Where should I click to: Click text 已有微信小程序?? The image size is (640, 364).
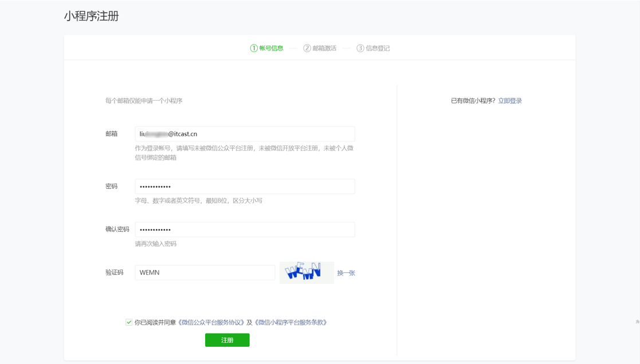[x=473, y=101]
